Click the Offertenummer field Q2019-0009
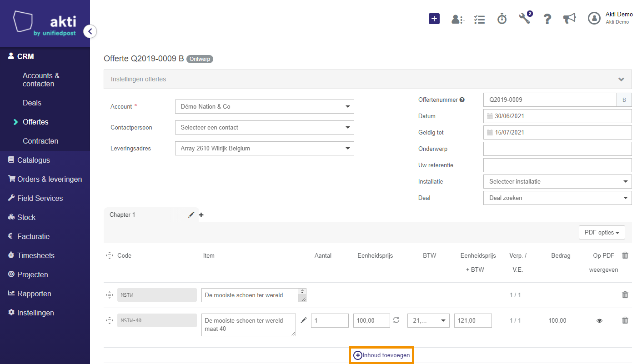The width and height of the screenshot is (637, 364). pos(550,100)
